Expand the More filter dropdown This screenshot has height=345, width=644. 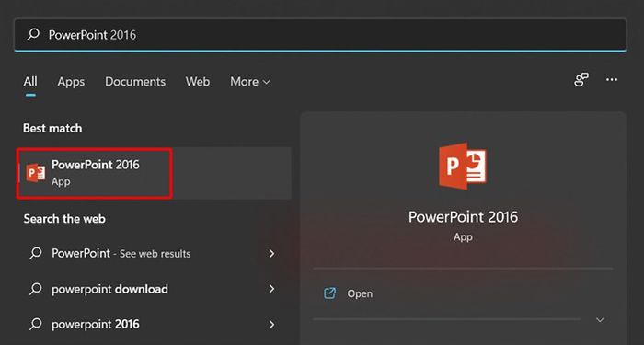coord(250,82)
